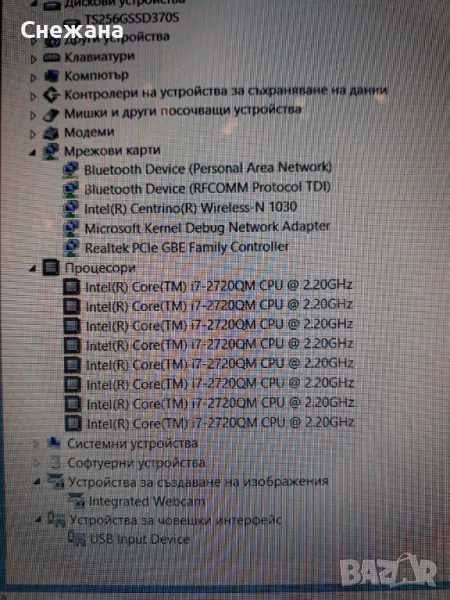450x600 pixels.
Task: Select Intel(R) Centrino(R) Wireless-N 1030 entry
Action: [191, 208]
